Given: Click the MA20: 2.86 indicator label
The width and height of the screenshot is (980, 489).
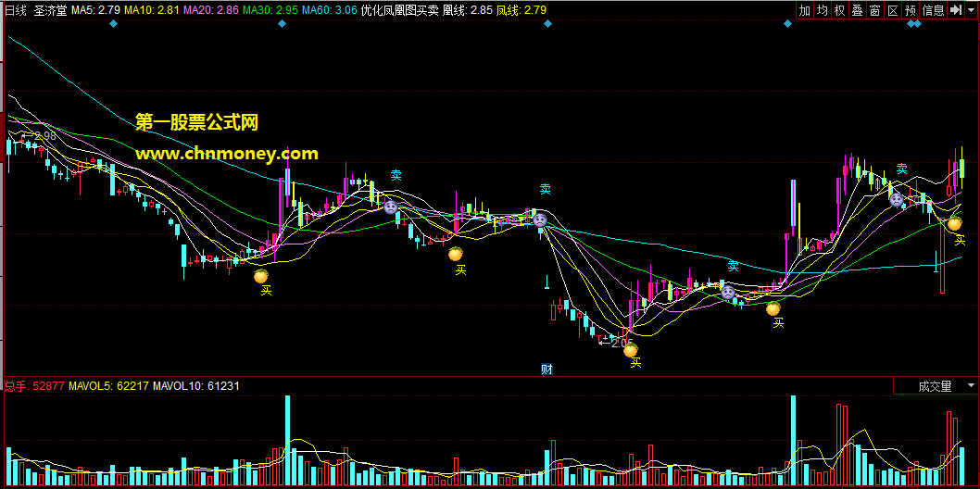Looking at the screenshot, I should pos(210,10).
